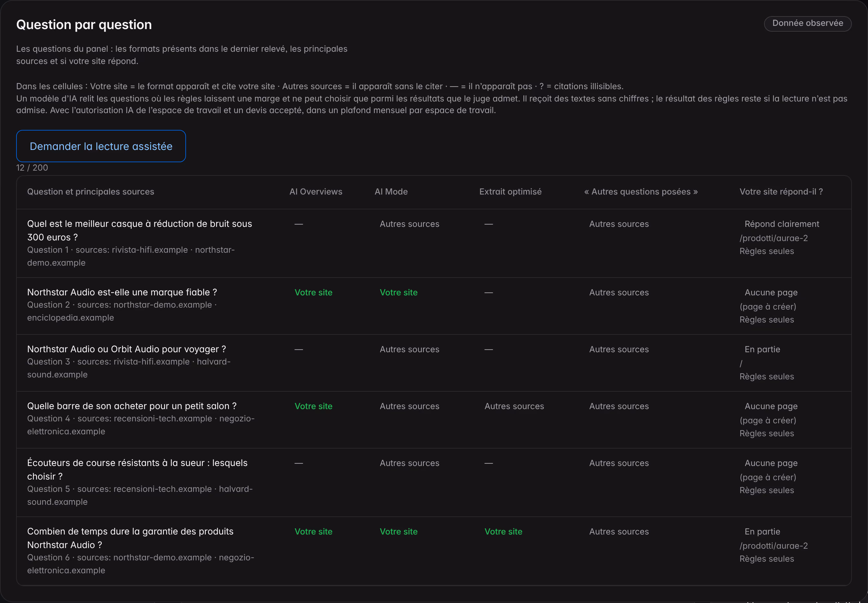Click the Question par question heading
Viewport: 868px width, 603px height.
84,25
